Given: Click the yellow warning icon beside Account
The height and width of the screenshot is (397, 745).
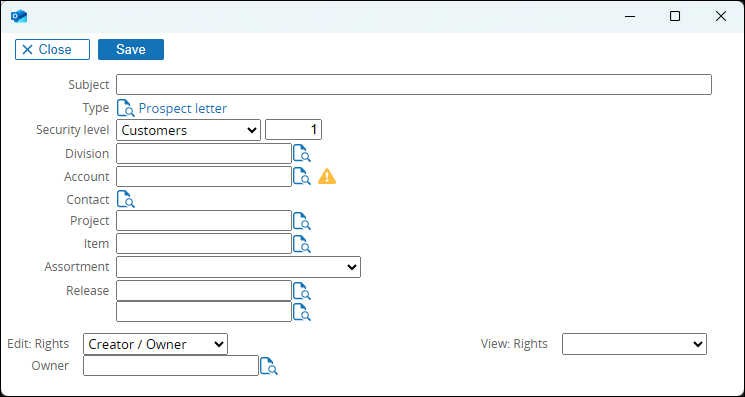Looking at the screenshot, I should (x=327, y=177).
